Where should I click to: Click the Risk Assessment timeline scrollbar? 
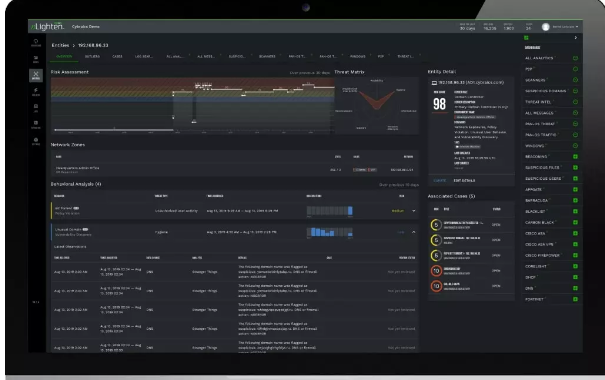click(114, 130)
